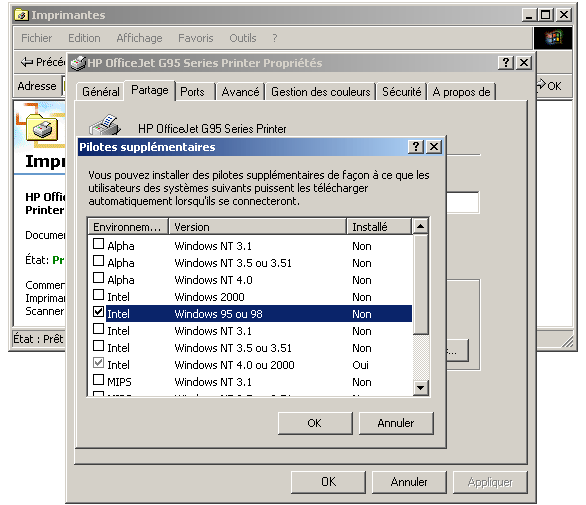586x505 pixels.
Task: Click Annuler in Pilotes supplémentaires dialog
Action: pos(396,423)
